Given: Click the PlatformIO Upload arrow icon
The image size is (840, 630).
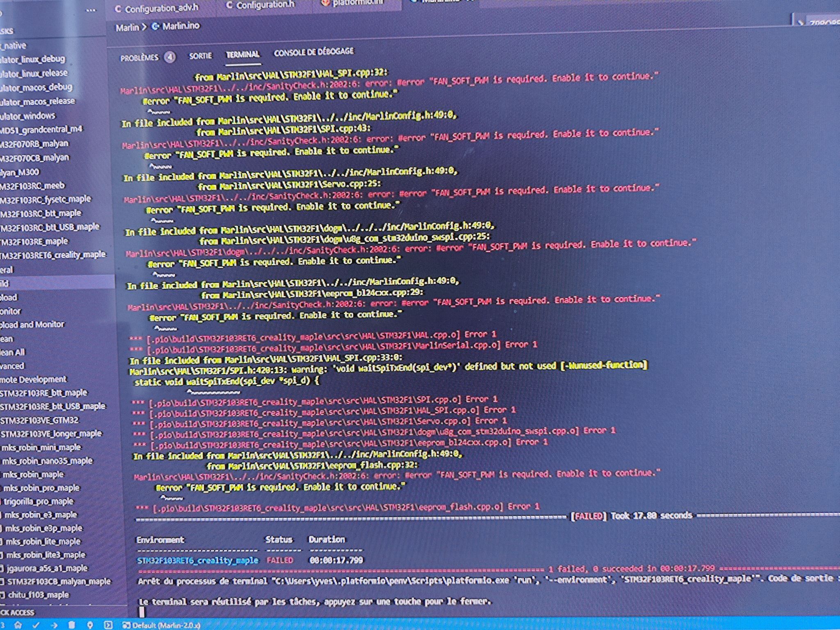Looking at the screenshot, I should (54, 625).
